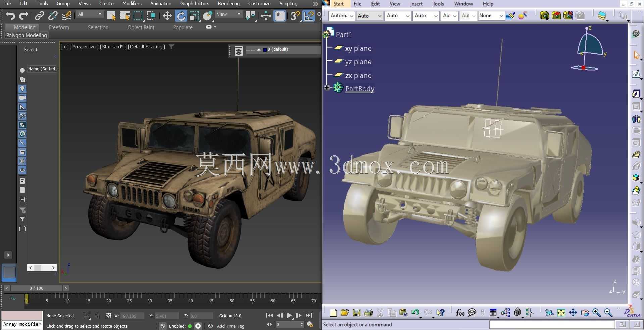The width and height of the screenshot is (644, 330).
Task: Toggle the Angle Snap button
Action: [309, 16]
